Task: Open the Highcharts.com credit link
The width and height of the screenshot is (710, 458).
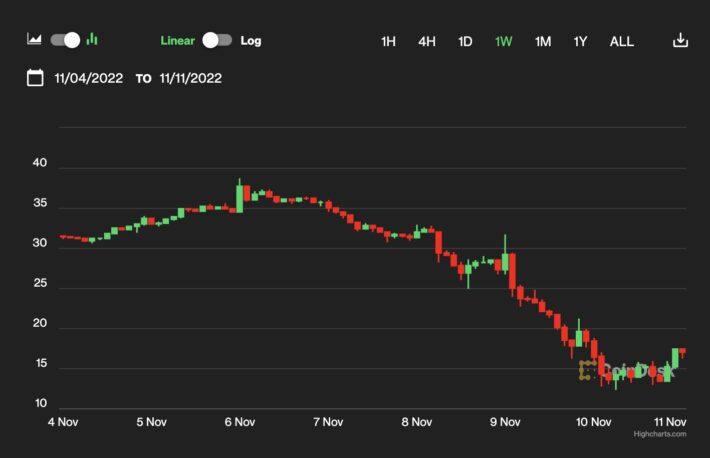Action: click(660, 434)
